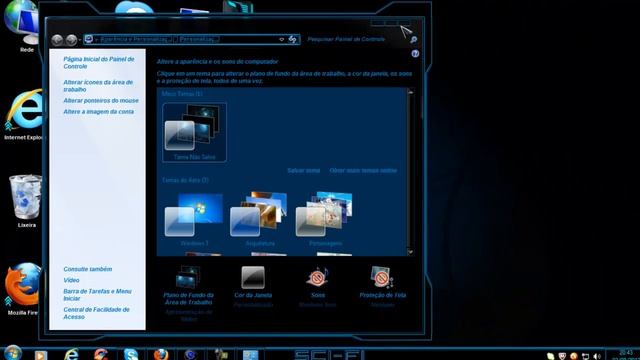Open Internet Explorer from the taskbar
This screenshot has height=360, width=640.
coord(71,354)
